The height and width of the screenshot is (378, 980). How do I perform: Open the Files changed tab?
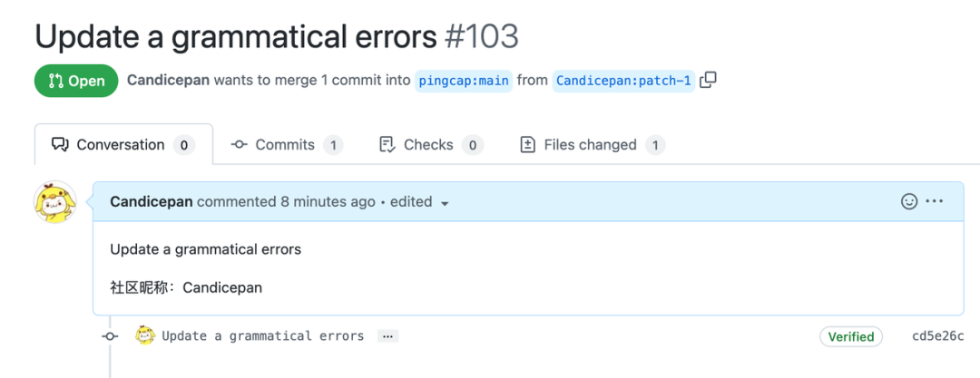591,145
